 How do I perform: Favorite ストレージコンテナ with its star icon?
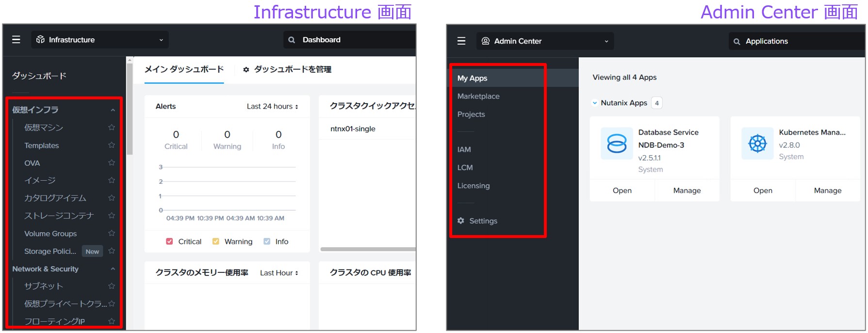pyautogui.click(x=112, y=215)
